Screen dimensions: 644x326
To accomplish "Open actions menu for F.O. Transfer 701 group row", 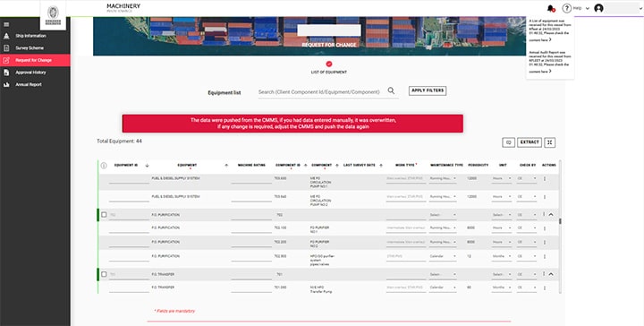I will pyautogui.click(x=544, y=274).
